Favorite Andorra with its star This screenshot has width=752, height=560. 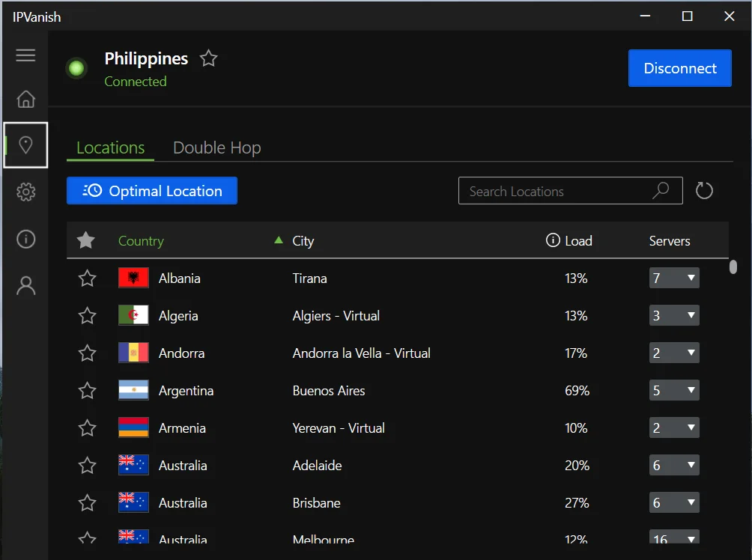pyautogui.click(x=88, y=353)
